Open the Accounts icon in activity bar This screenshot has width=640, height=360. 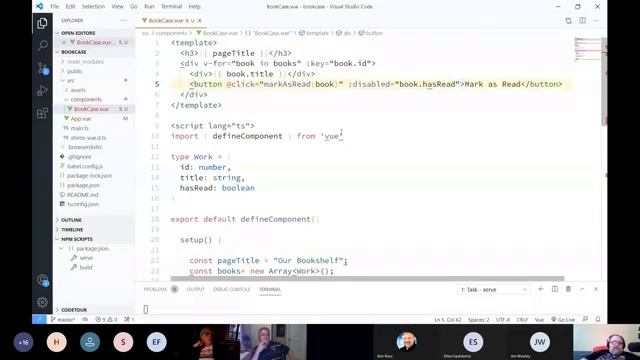42,280
